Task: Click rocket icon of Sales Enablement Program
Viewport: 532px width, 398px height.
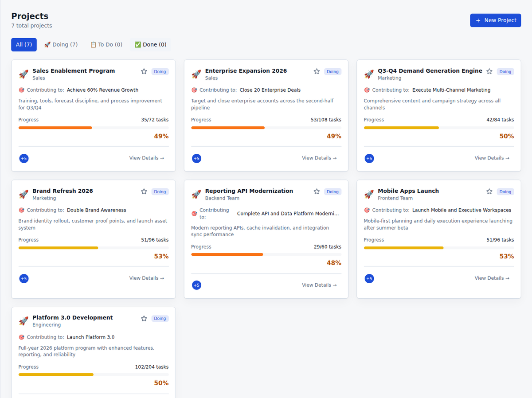Action: coord(23,74)
